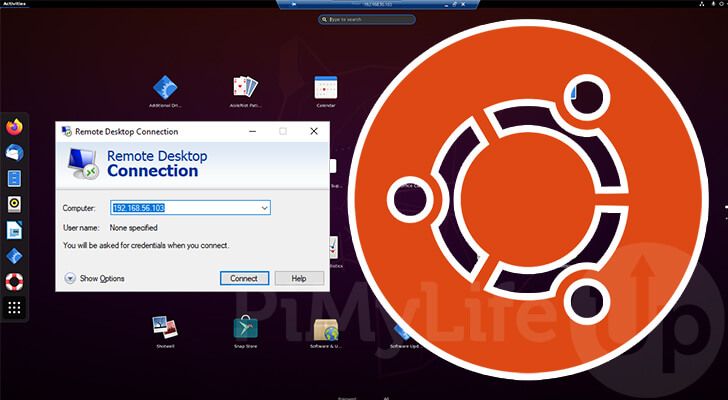
Task: Click the Help button in the dialog
Action: 299,278
